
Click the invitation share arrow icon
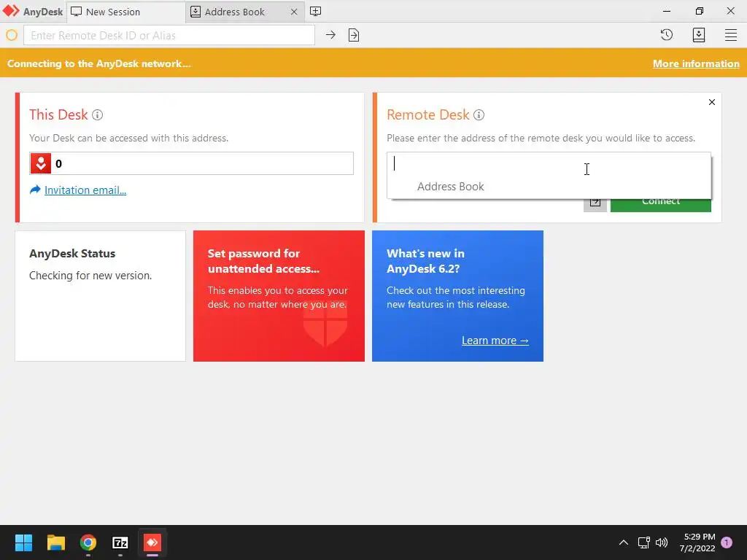coord(35,190)
